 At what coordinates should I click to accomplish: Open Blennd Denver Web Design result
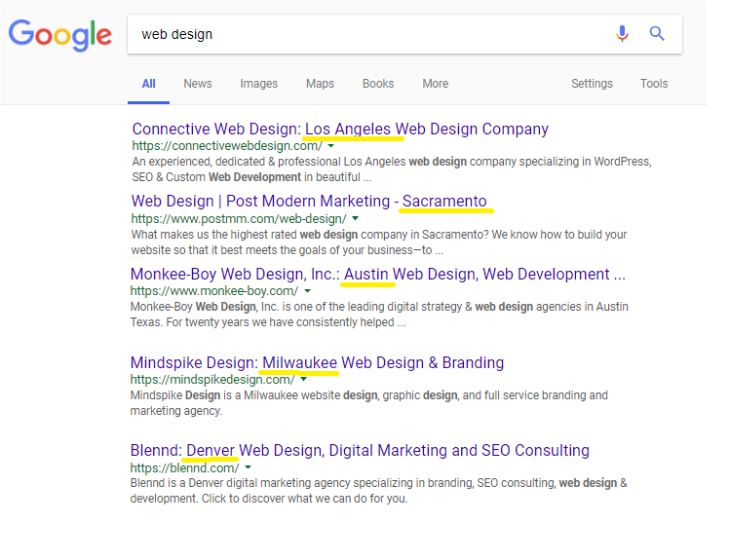click(x=360, y=451)
